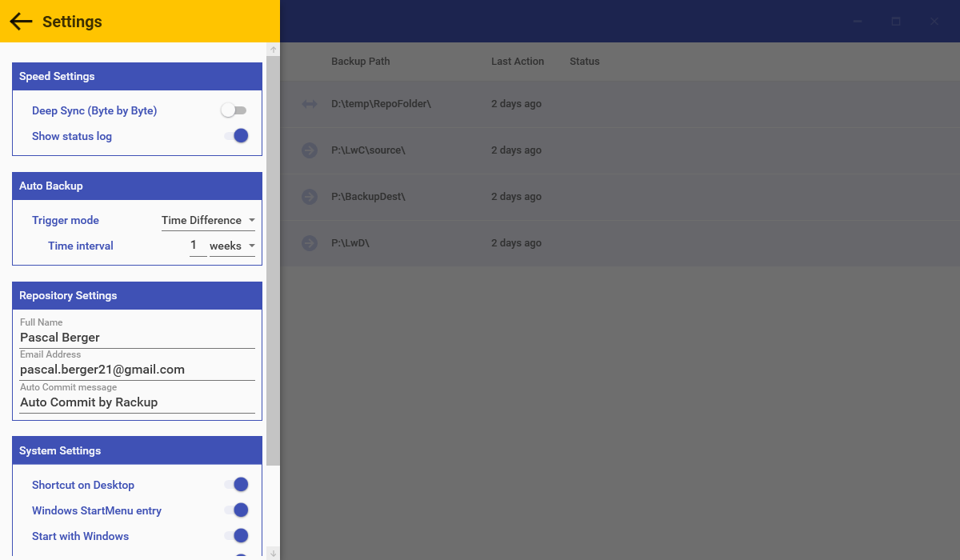
Task: Click sync arrows icon for D:\temp\RepoFolder\
Action: click(x=310, y=104)
